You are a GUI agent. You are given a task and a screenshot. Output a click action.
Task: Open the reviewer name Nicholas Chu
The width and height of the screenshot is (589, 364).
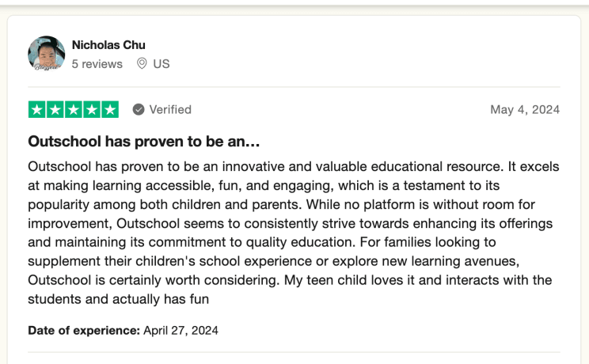pyautogui.click(x=108, y=45)
